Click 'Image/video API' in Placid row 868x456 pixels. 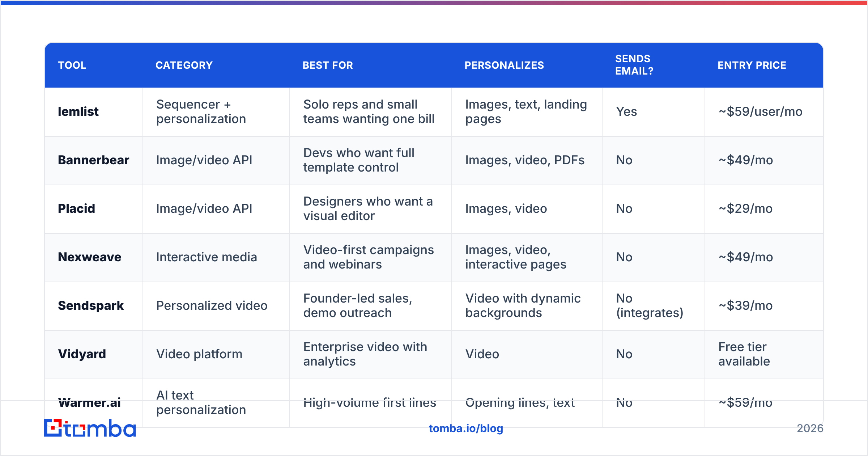(x=204, y=208)
